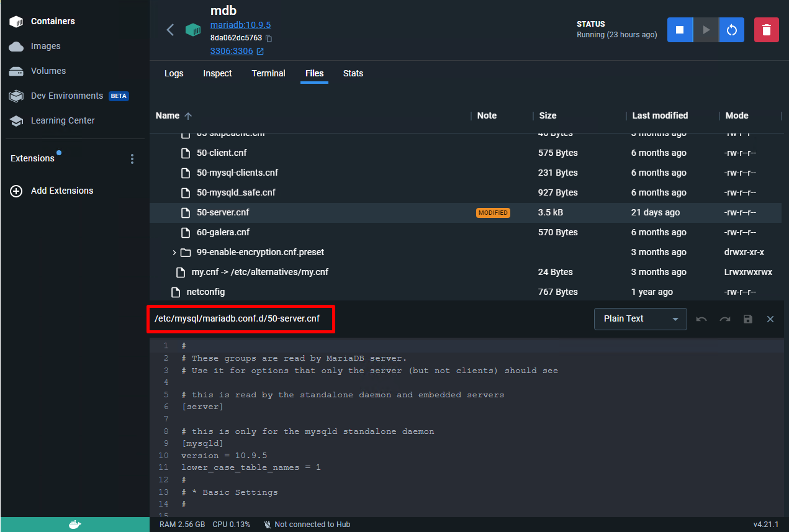Save the 50-server.cnf file
Screen dimensions: 789x532
[x=748, y=319]
